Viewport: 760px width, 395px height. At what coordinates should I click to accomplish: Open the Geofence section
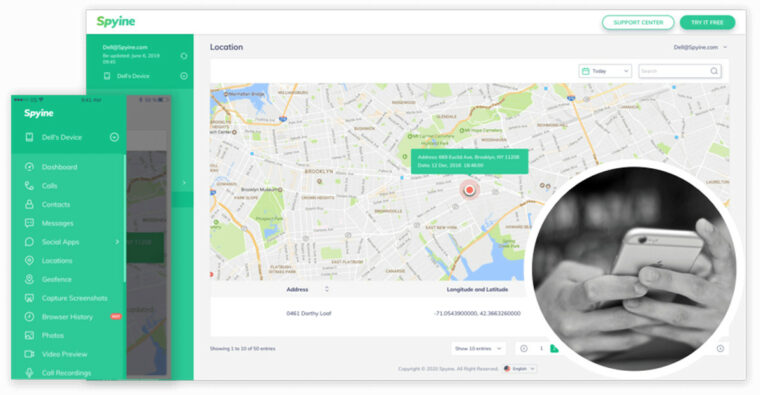(56, 279)
